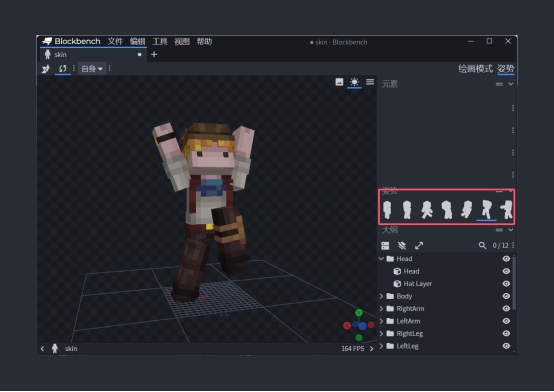Click the green Y axis on navigation gizmo

click(359, 312)
